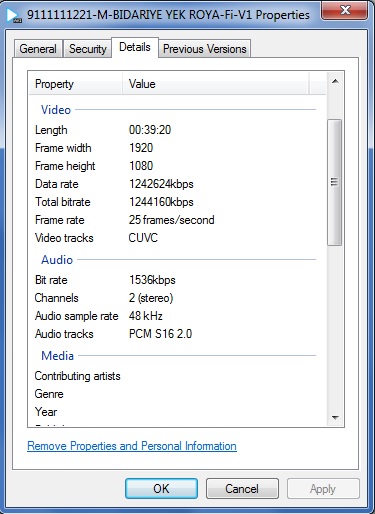Click Remove Properties and Personal Information link
375x514 pixels.
(x=132, y=446)
